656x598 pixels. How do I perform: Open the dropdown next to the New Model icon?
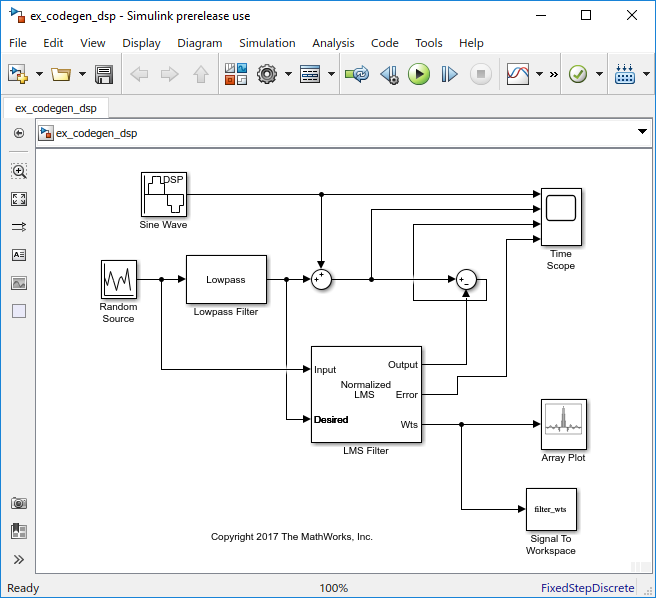click(x=39, y=74)
